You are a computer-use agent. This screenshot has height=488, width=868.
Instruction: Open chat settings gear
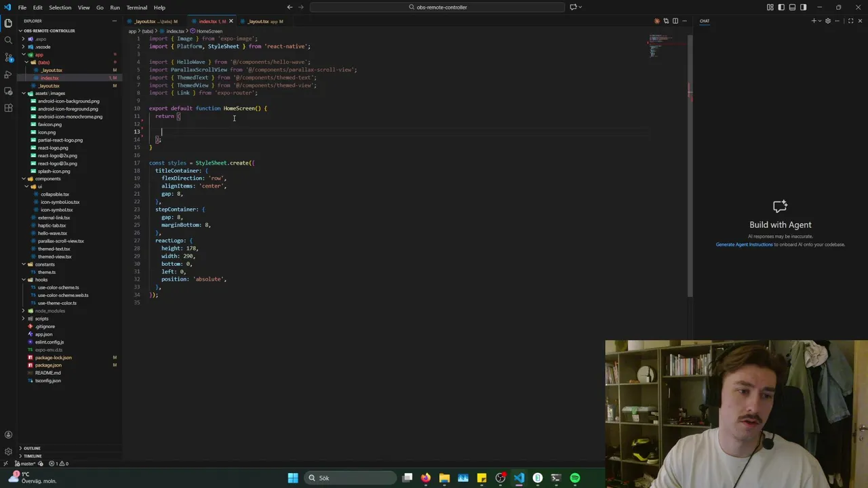click(828, 21)
